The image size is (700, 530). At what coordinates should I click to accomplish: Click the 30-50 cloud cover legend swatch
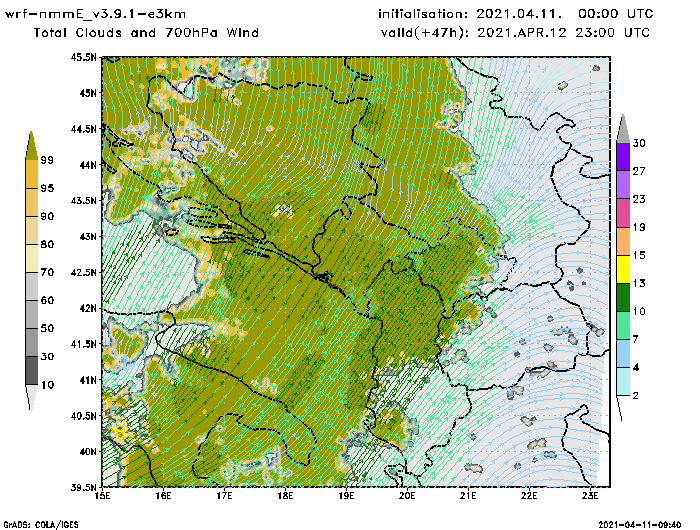coord(32,342)
